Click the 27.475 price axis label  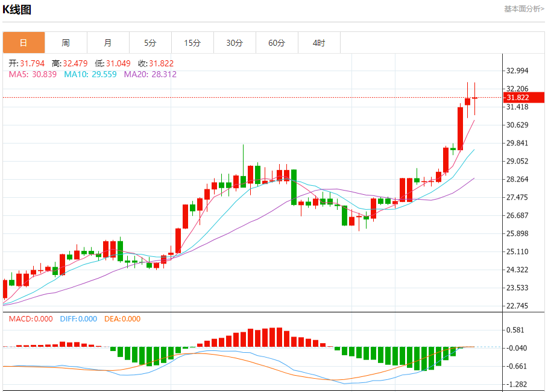[517, 197]
